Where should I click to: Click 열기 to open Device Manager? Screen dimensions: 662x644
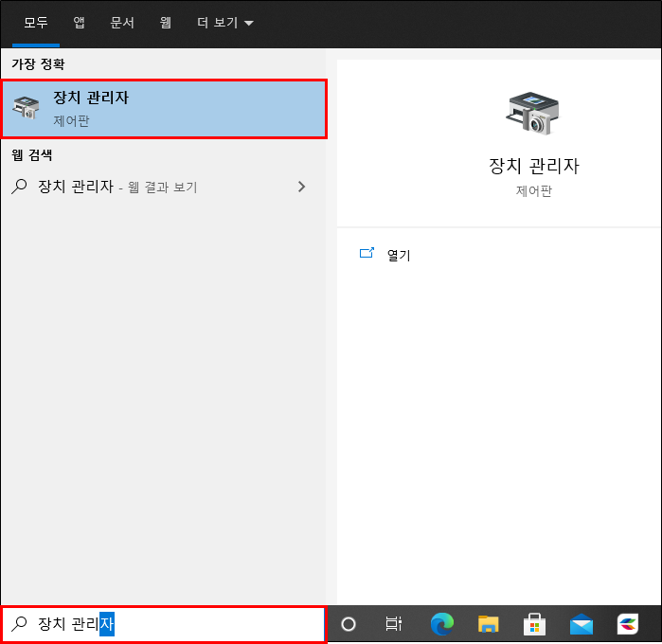click(x=399, y=255)
